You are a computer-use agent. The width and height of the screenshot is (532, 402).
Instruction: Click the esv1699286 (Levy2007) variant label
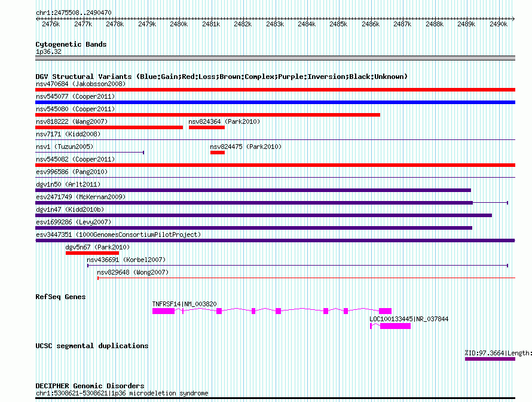(74, 222)
